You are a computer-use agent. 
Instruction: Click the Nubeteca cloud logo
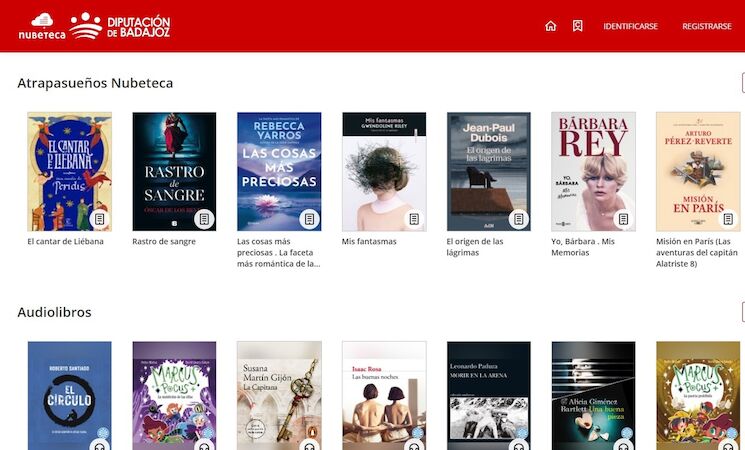[42, 26]
